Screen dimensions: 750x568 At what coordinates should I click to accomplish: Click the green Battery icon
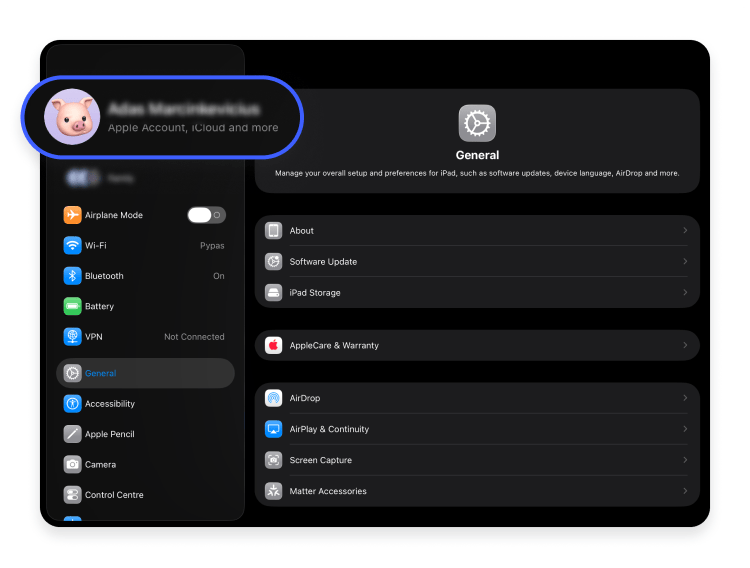coord(72,306)
